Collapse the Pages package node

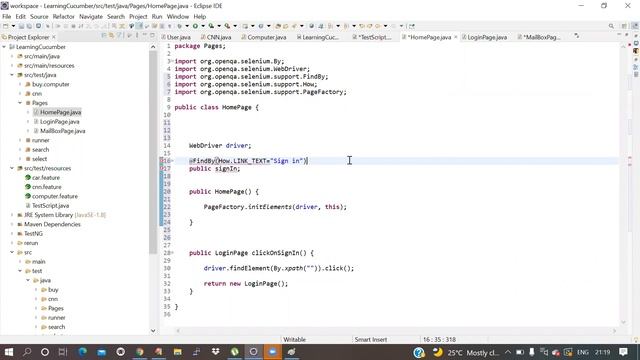pos(20,103)
